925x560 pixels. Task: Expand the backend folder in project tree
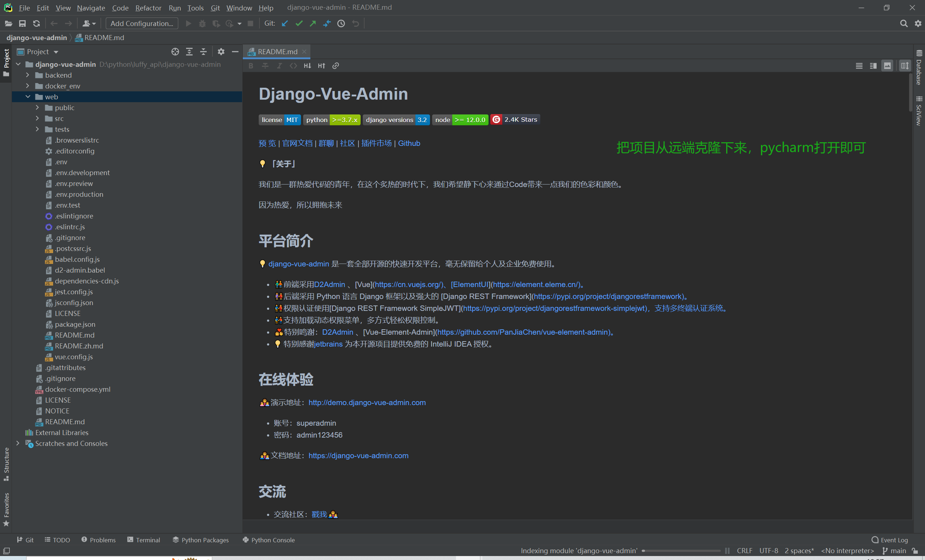[27, 75]
